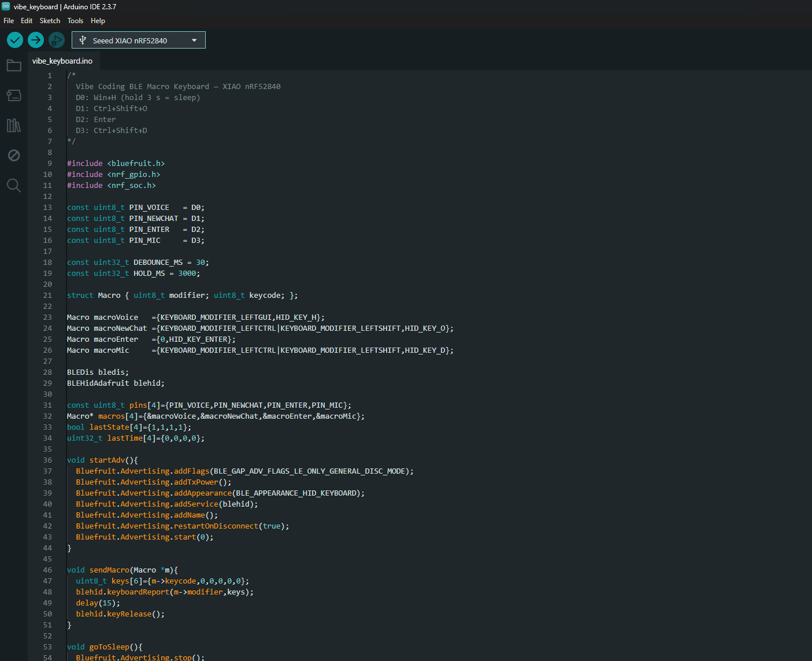Viewport: 812px width, 661px height.
Task: Click delay(15) statement
Action: point(98,603)
